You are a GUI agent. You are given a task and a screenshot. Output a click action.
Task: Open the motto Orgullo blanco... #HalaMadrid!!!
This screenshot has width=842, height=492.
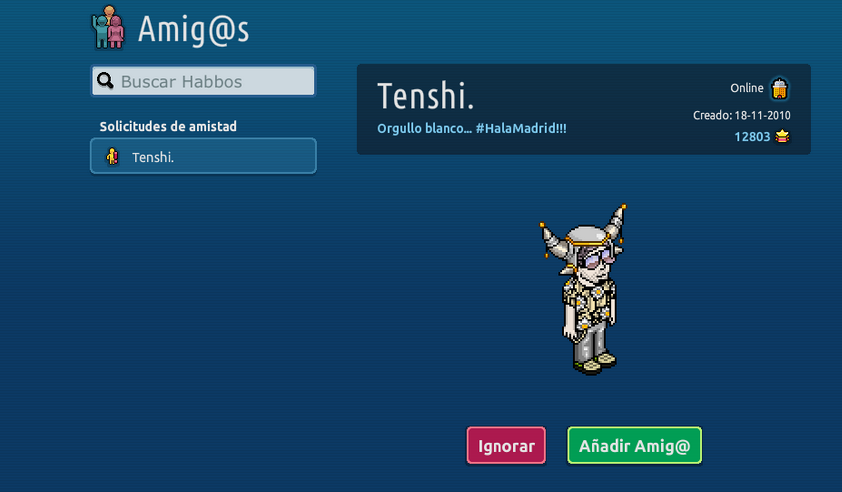point(471,128)
